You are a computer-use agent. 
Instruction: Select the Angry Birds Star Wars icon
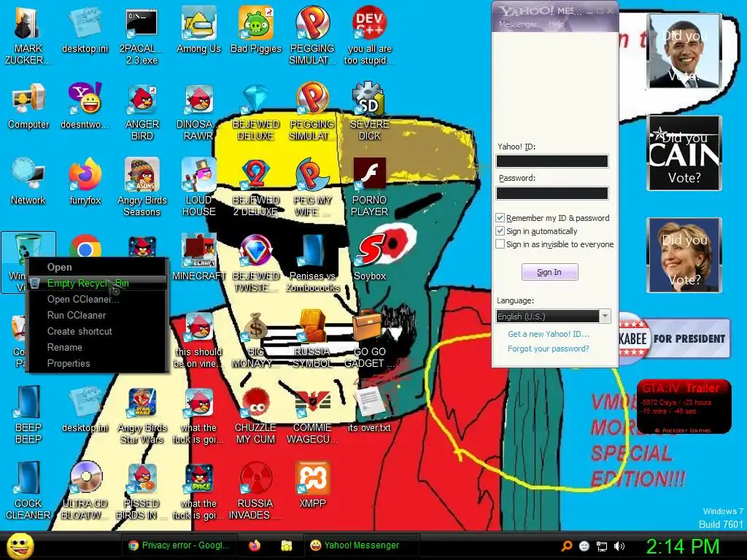[x=142, y=415]
